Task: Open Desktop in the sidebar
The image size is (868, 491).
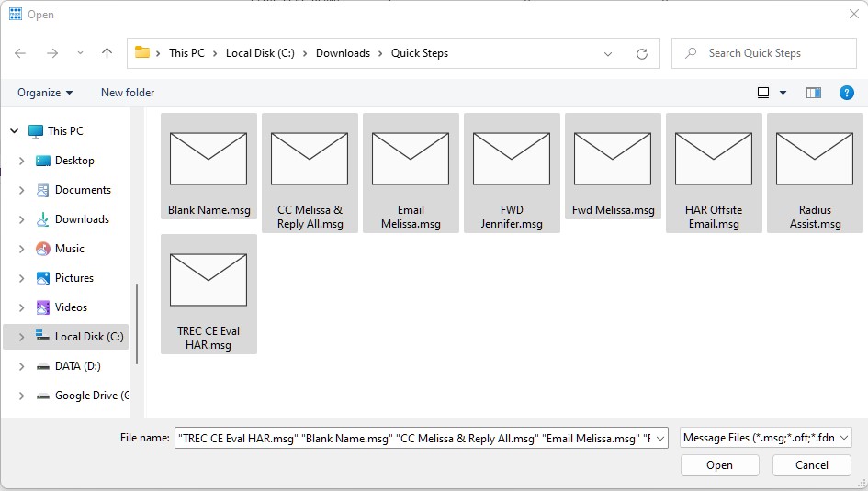Action: (x=74, y=161)
